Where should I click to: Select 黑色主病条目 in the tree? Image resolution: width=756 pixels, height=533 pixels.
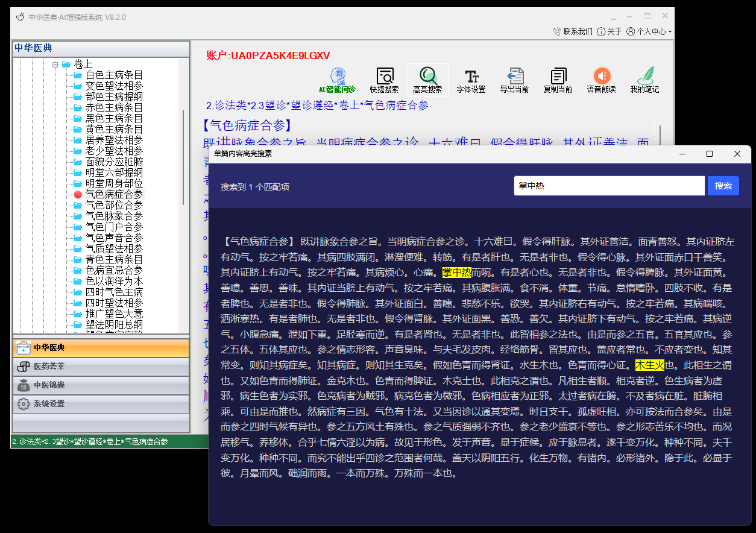tap(114, 118)
